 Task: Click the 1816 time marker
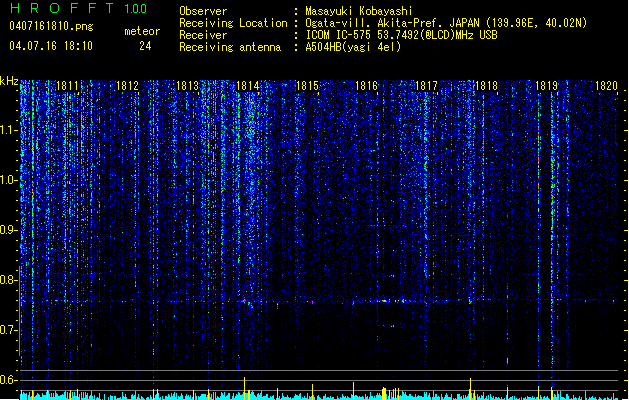(x=367, y=86)
